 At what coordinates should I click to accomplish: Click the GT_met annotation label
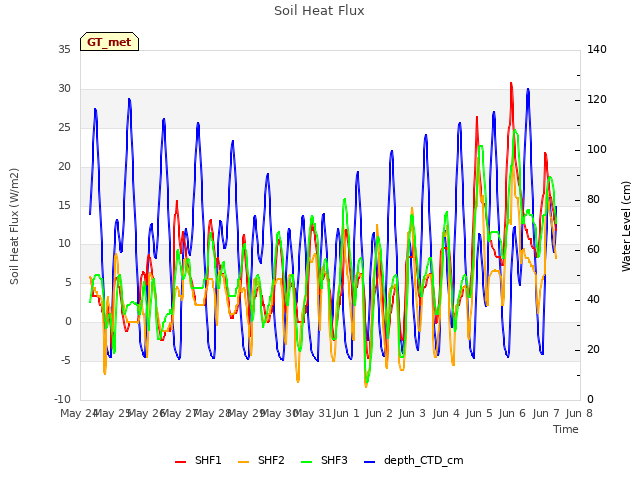pos(109,42)
